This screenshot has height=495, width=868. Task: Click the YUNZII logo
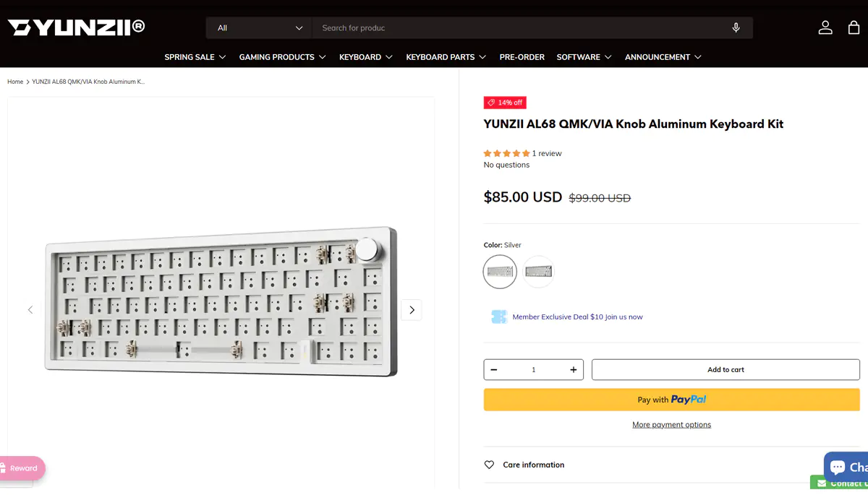76,27
